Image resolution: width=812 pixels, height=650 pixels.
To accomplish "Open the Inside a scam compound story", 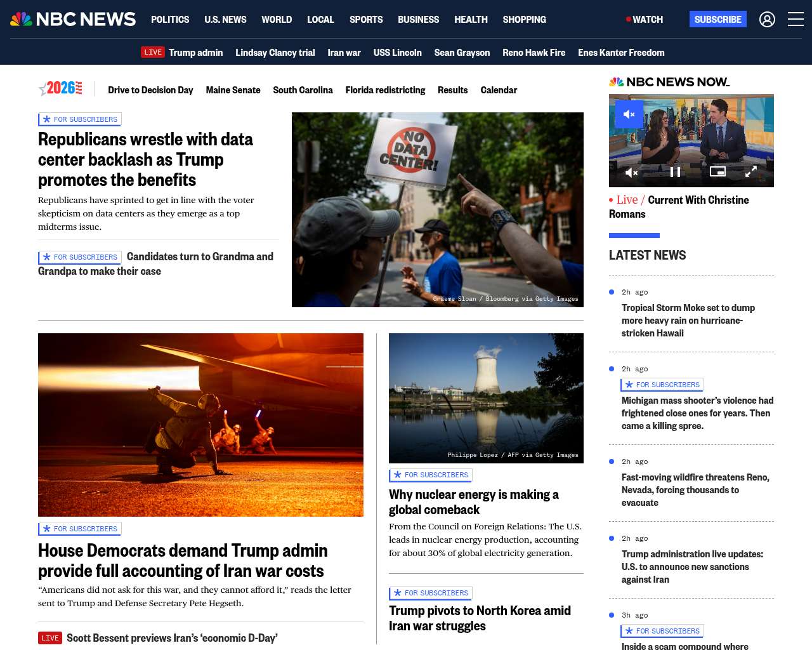I will pyautogui.click(x=685, y=646).
